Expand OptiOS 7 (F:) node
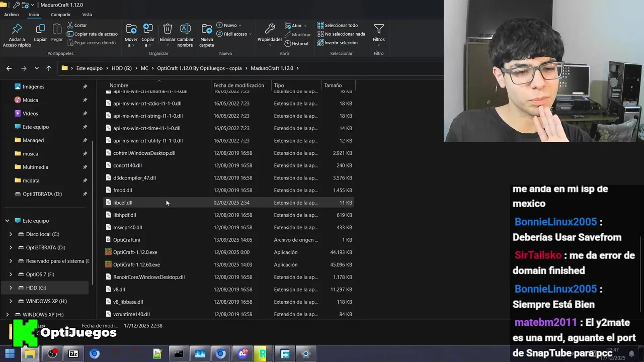 coord(11,275)
